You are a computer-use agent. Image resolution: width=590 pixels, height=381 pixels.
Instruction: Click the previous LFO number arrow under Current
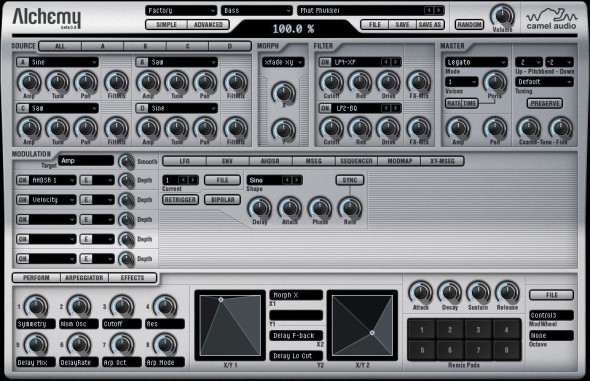183,180
